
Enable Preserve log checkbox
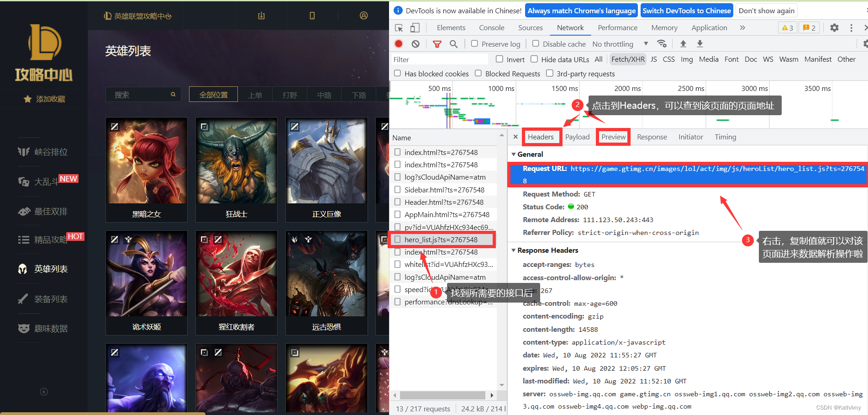click(474, 43)
